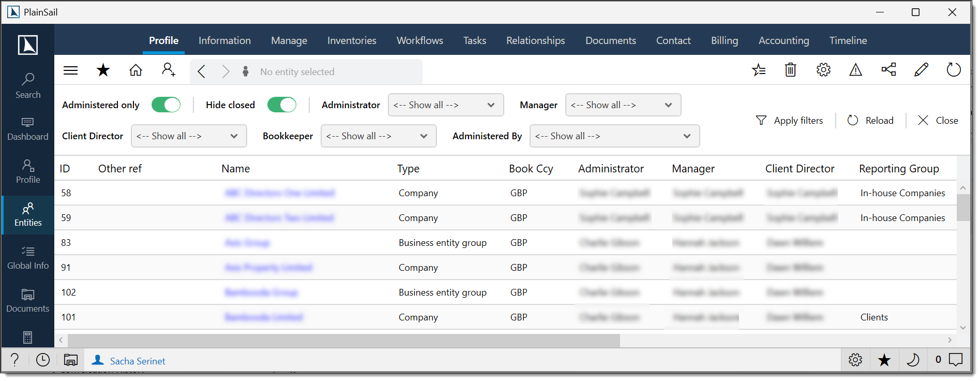Click the share nodes icon

coord(888,70)
